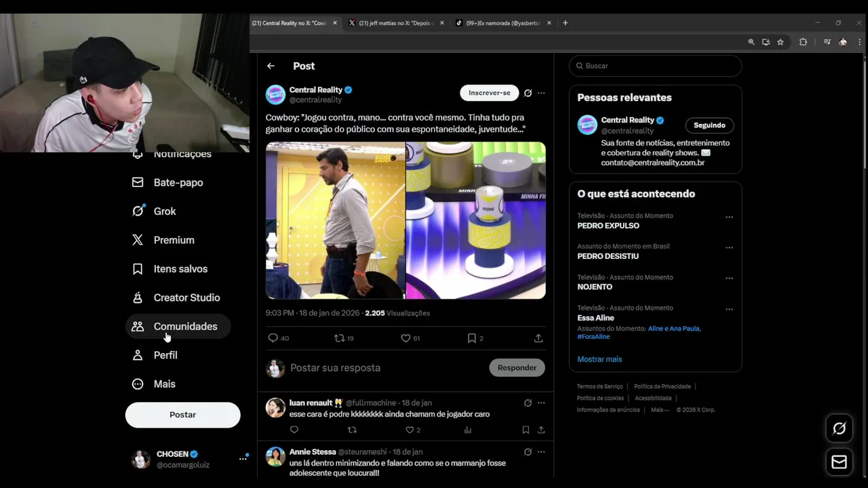The width and height of the screenshot is (868, 488).
Task: Click the Buscar search field
Action: point(655,66)
